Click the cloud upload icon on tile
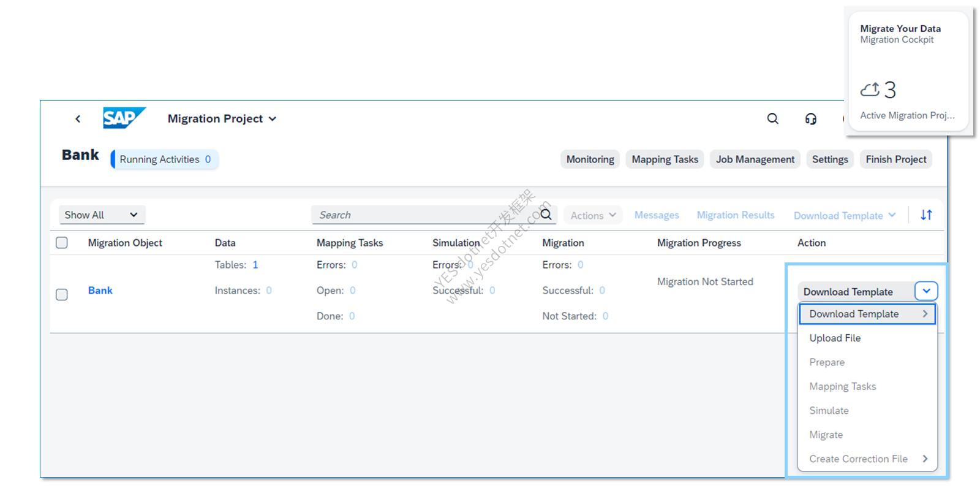 coord(870,90)
